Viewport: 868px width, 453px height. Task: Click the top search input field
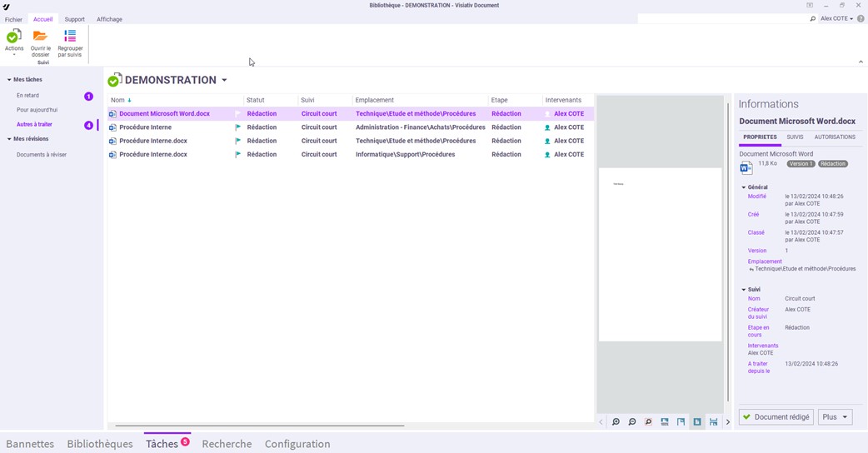click(721, 18)
